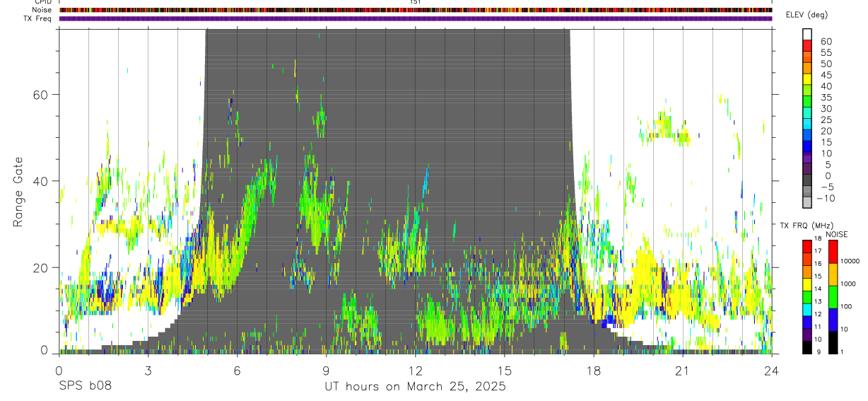
Task: Click the red 10000 noise legend block
Action: click(831, 252)
